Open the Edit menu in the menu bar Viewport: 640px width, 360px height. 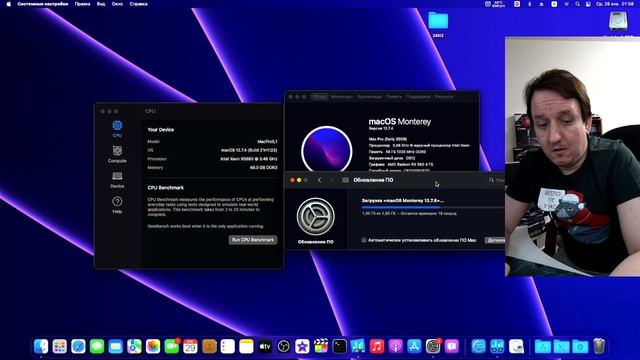point(82,4)
